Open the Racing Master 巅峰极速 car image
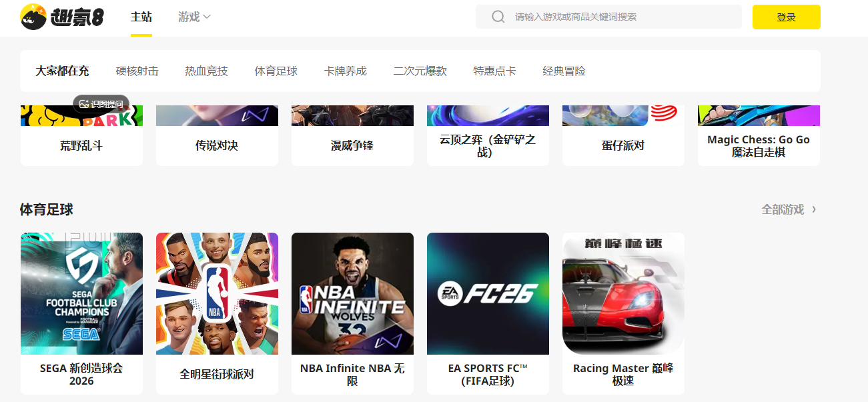Viewport: 868px width, 402px height. point(623,293)
